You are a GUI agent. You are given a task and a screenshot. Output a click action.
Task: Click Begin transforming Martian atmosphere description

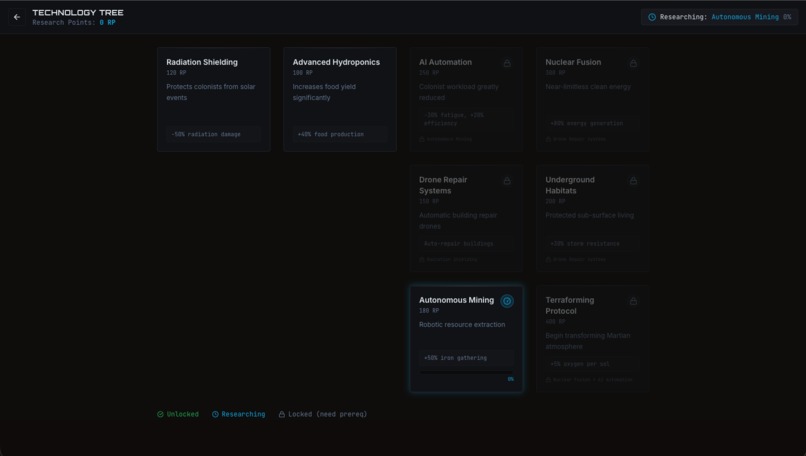pyautogui.click(x=588, y=341)
